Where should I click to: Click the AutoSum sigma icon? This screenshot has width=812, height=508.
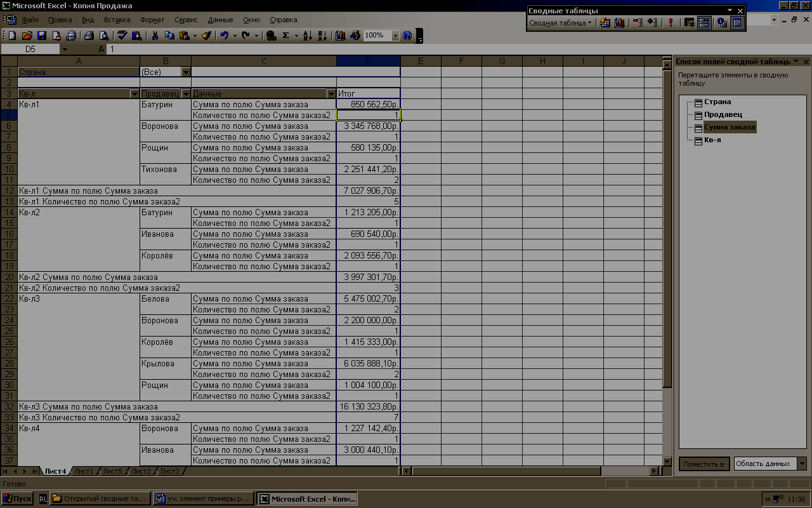pyautogui.click(x=286, y=36)
